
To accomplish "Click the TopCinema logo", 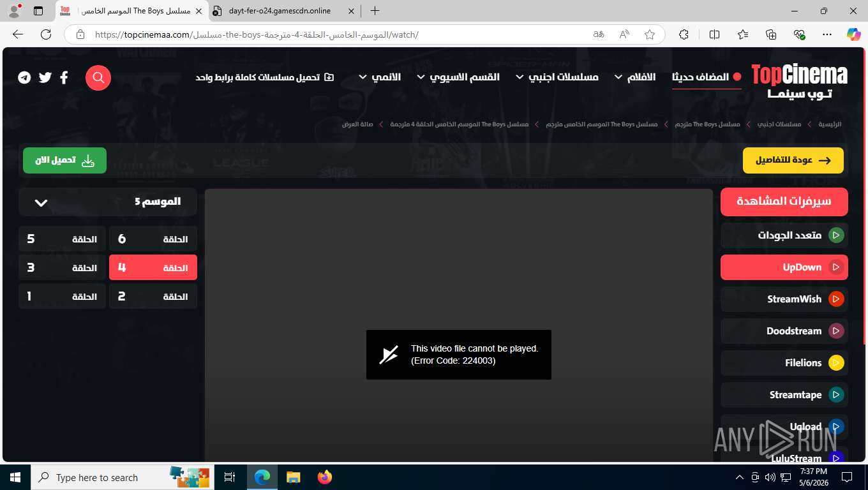I will 799,82.
